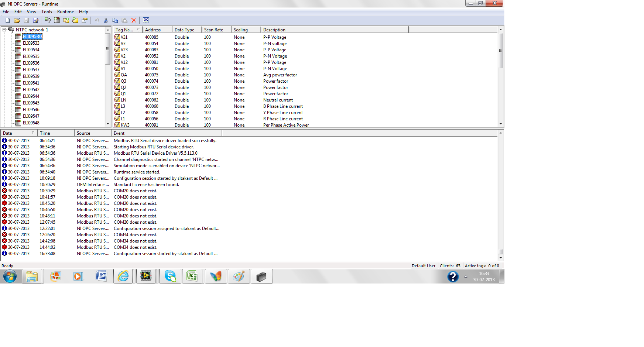This screenshot has height=347, width=644.
Task: Sort by the Tag Name column header
Action: (x=128, y=30)
